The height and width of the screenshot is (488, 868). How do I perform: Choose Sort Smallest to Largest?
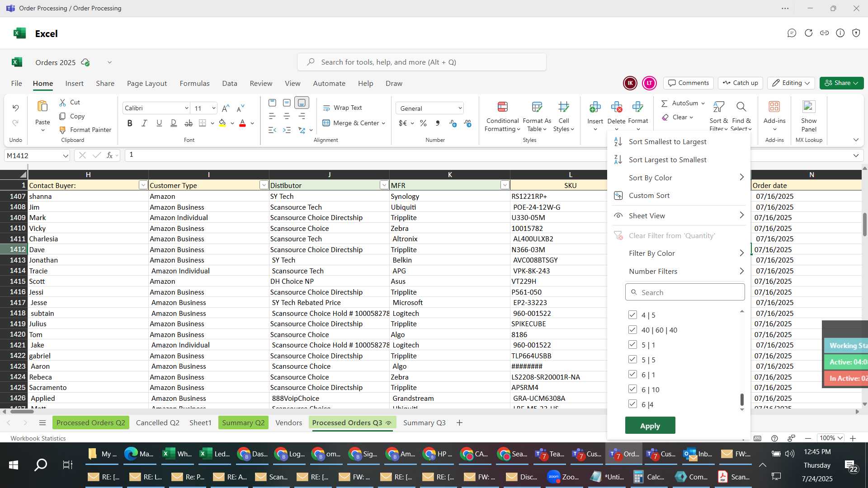click(667, 142)
